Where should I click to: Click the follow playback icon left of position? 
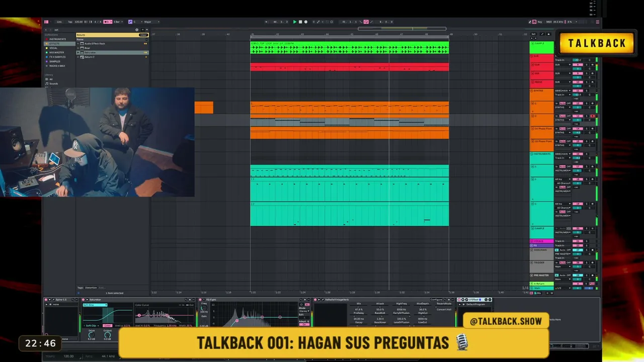tap(267, 22)
